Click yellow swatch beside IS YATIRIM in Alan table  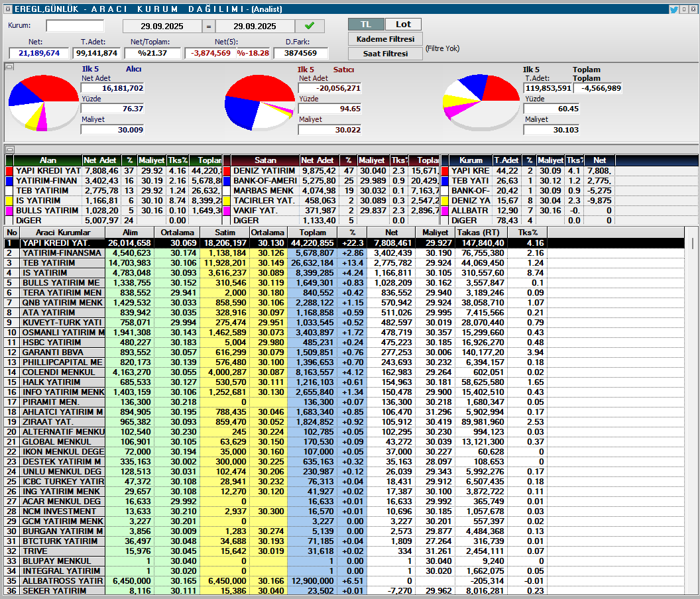coord(9,201)
